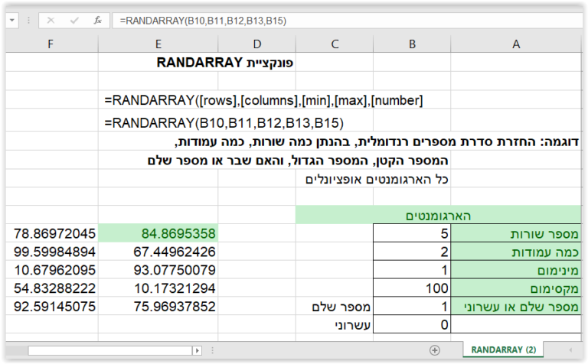
Task: Select column B header
Action: pos(412,44)
